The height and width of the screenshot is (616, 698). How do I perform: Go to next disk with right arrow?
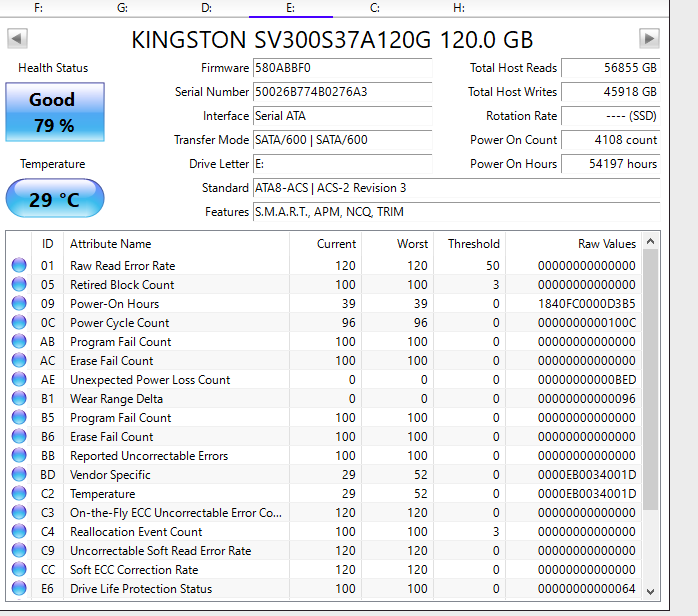649,39
